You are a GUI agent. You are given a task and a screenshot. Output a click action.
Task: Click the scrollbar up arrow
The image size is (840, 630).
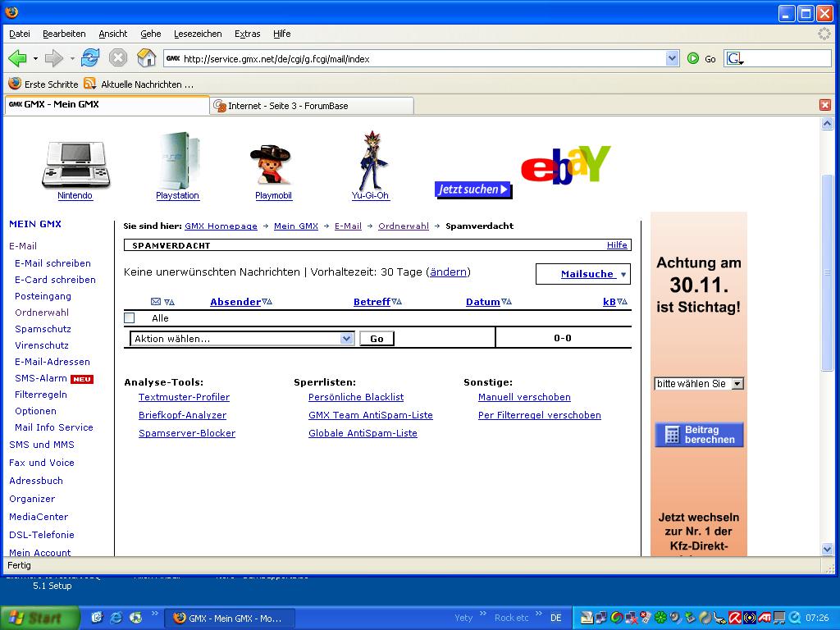tap(827, 124)
